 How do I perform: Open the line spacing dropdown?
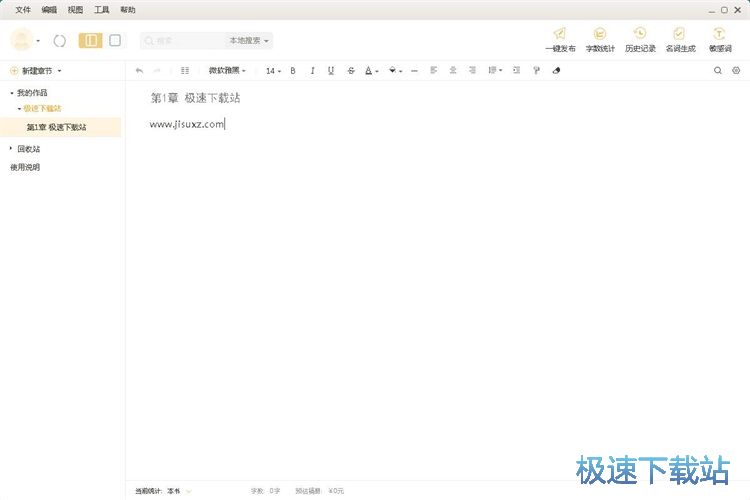495,70
